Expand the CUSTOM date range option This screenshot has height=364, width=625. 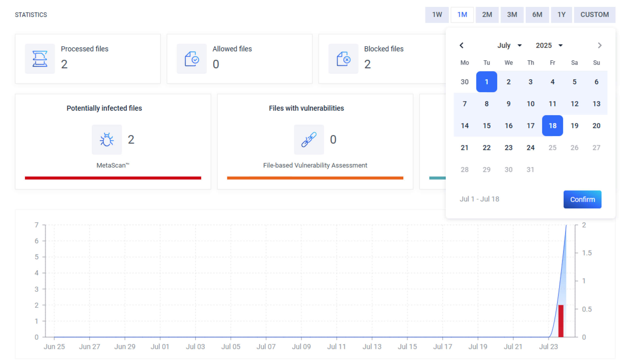click(595, 15)
